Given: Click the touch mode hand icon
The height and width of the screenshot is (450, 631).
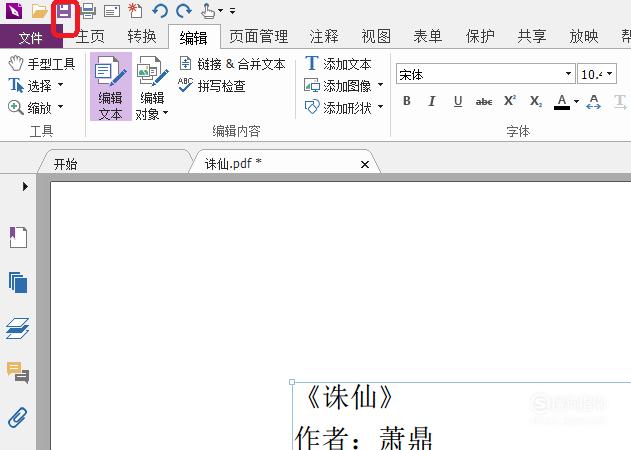Looking at the screenshot, I should (x=208, y=11).
